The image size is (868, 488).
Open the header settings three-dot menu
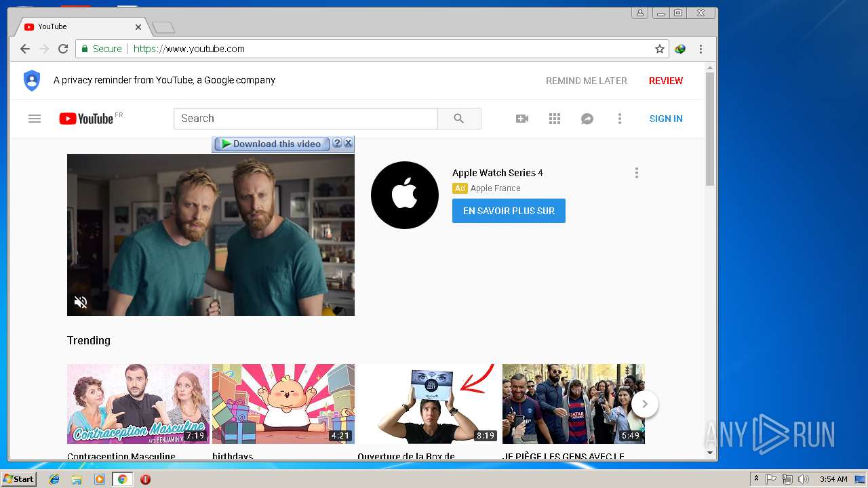[x=619, y=119]
